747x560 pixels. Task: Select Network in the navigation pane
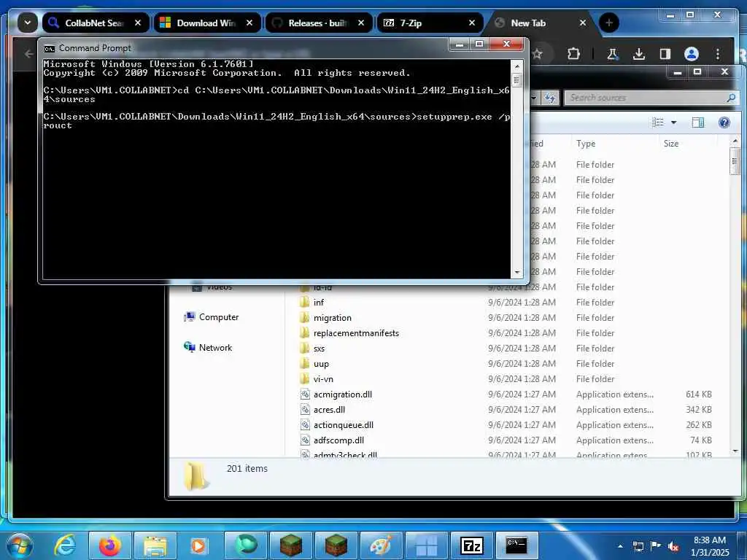pyautogui.click(x=208, y=347)
